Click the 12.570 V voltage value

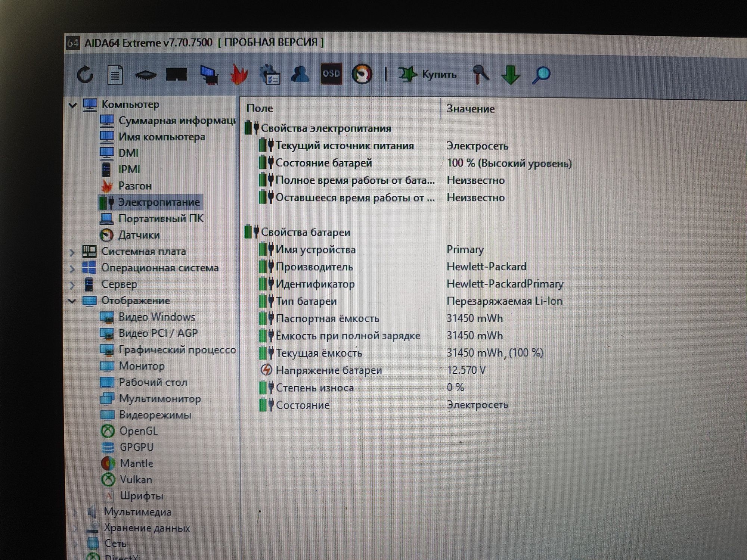(x=466, y=370)
